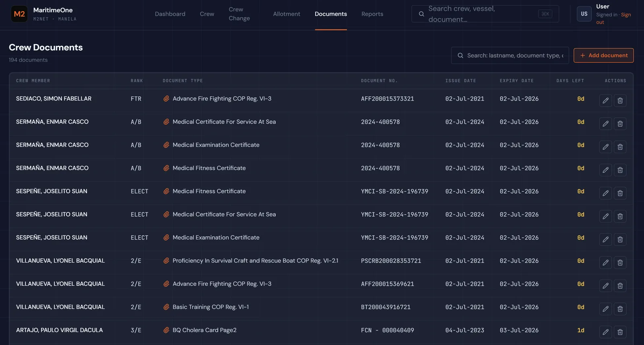Click expiry date 03-Jul-2026

(519, 330)
